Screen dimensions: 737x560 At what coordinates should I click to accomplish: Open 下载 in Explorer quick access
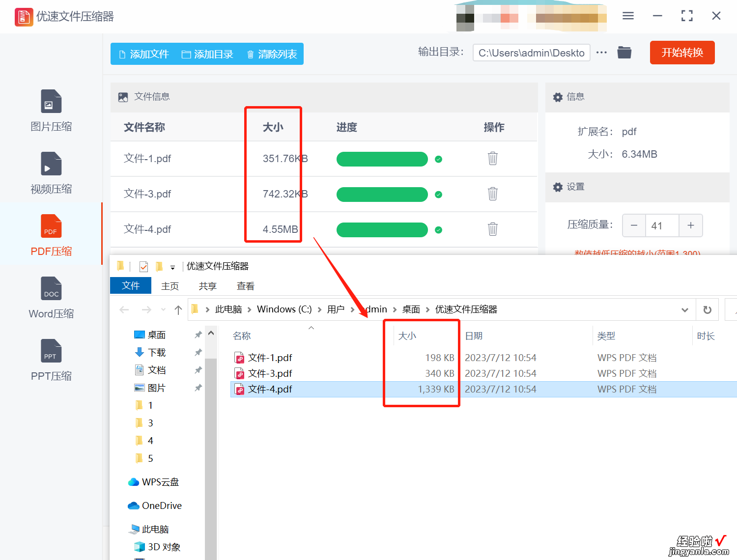point(157,352)
